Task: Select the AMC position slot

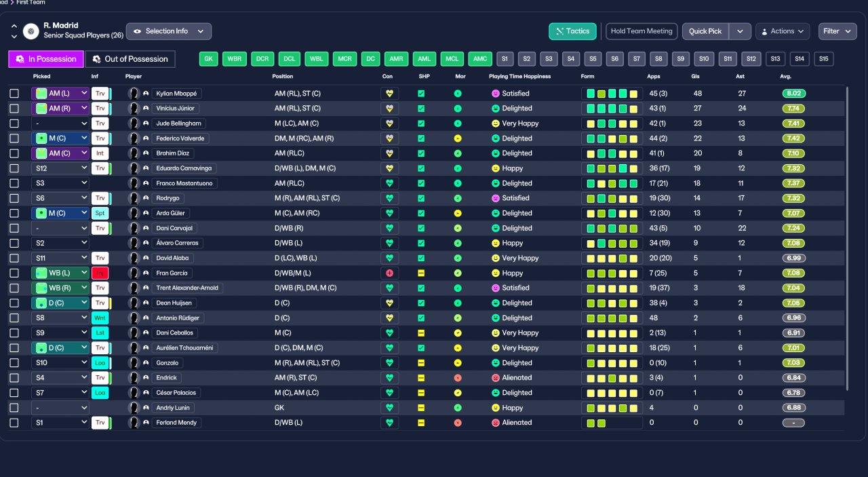Action: coord(480,59)
